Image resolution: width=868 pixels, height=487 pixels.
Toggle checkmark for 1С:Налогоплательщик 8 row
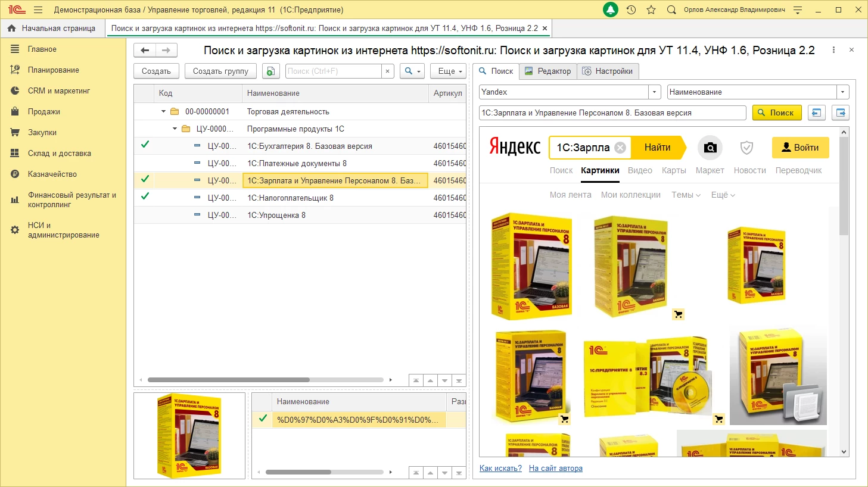[x=145, y=196]
